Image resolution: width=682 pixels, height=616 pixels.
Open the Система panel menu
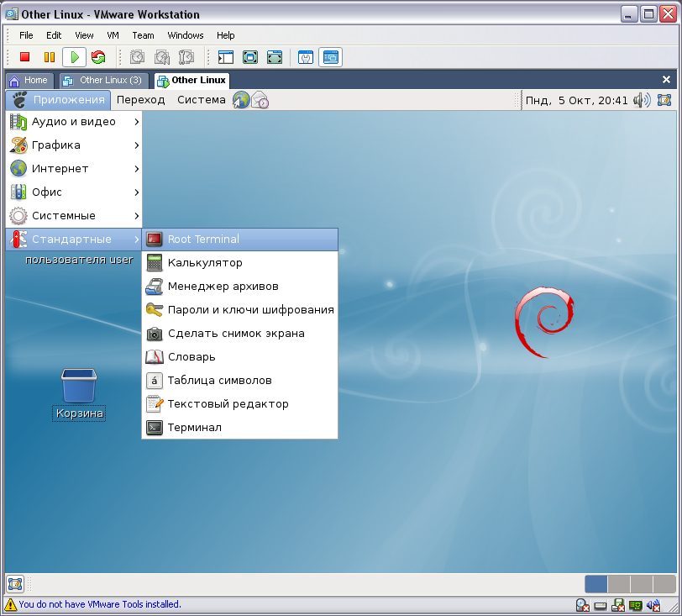[x=202, y=100]
